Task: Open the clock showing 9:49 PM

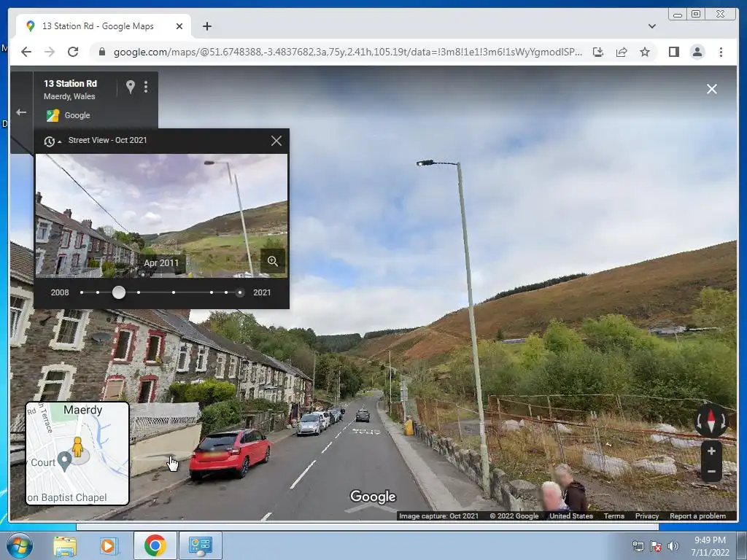Action: (710, 546)
